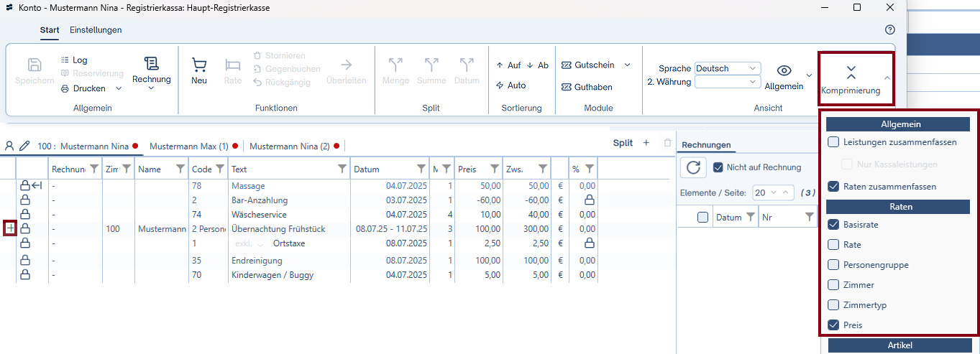Click the Text column filter icon
This screenshot has width=980, height=354.
point(342,169)
